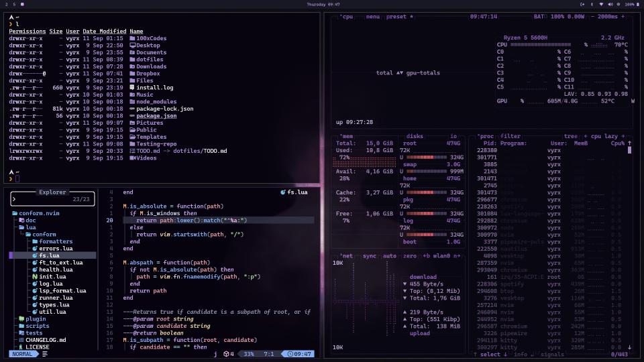Click the battery icon in top bar
Viewport: 644px width, 362px height.
[x=638, y=4]
